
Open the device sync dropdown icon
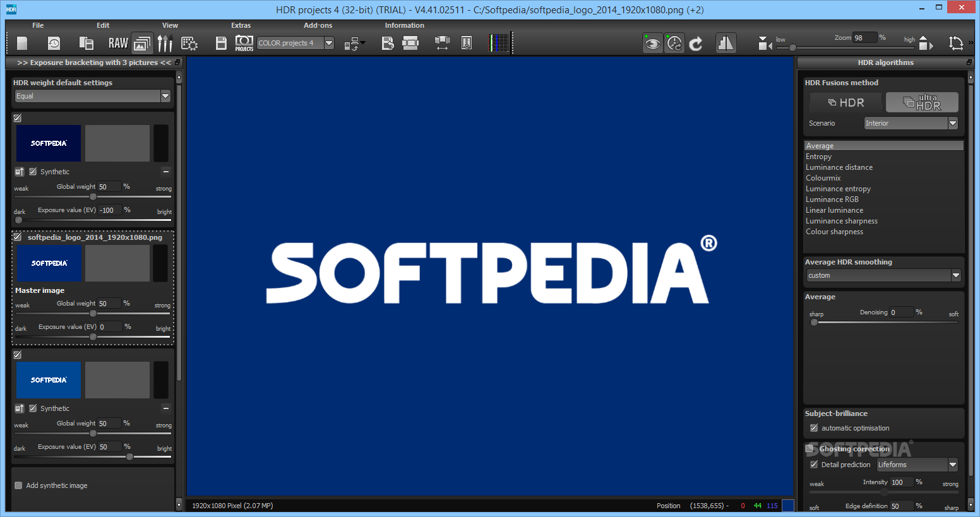(354, 44)
